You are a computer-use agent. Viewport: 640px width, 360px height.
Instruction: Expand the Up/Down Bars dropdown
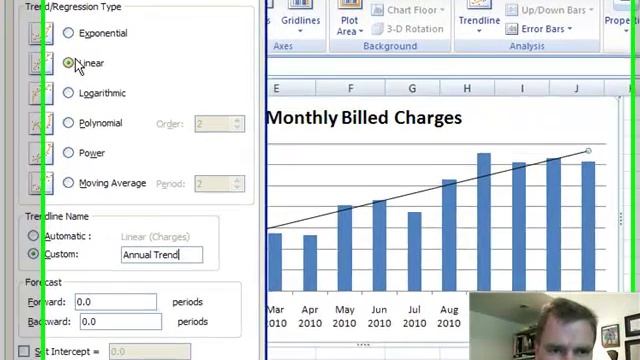coord(591,10)
